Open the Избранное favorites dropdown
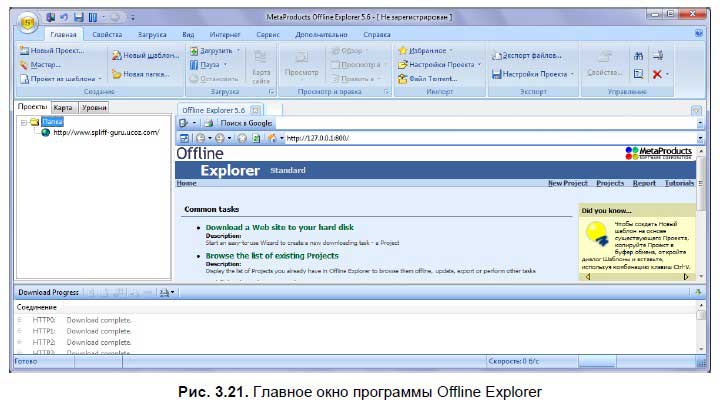The width and height of the screenshot is (720, 402). point(426,51)
